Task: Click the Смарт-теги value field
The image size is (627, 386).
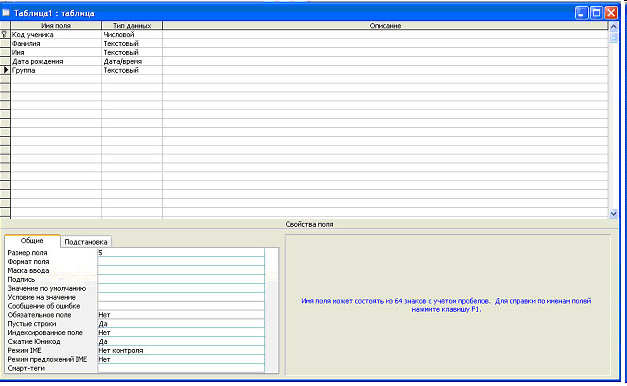Action: [181, 368]
